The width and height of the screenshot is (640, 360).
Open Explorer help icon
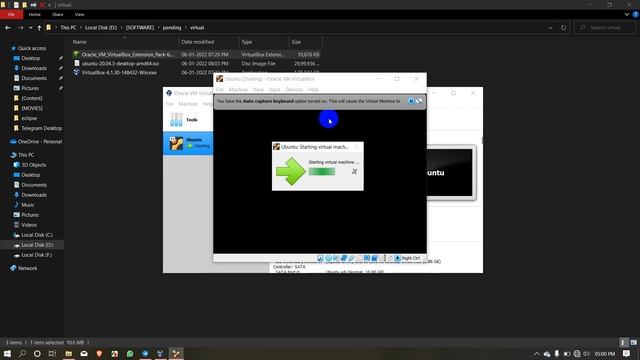click(635, 14)
